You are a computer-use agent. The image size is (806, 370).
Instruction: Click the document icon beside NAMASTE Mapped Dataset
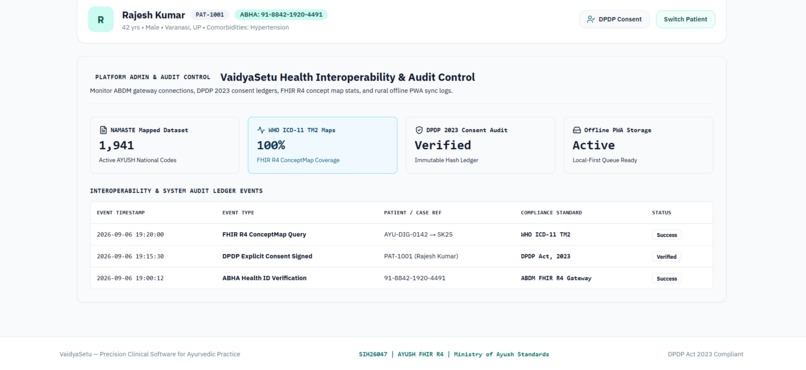[103, 130]
